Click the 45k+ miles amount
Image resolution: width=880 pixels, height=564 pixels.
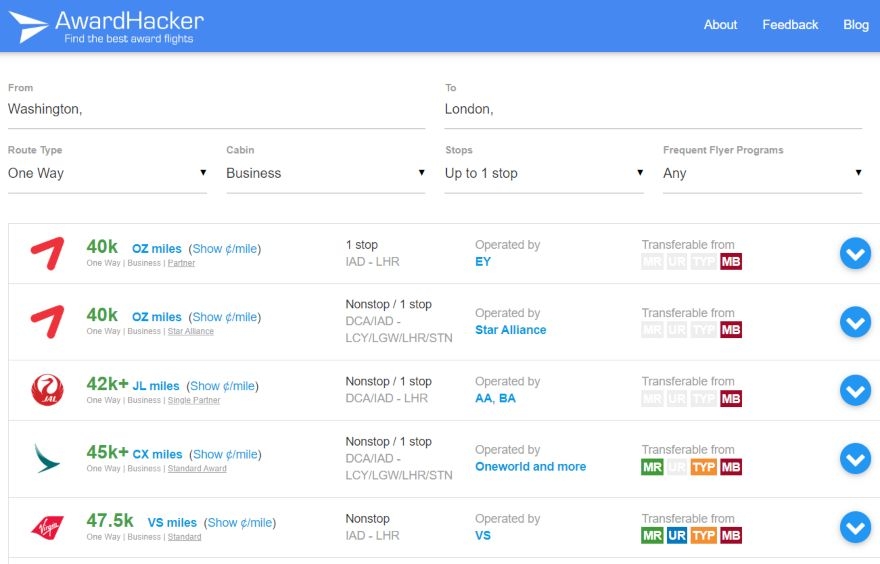tap(107, 452)
